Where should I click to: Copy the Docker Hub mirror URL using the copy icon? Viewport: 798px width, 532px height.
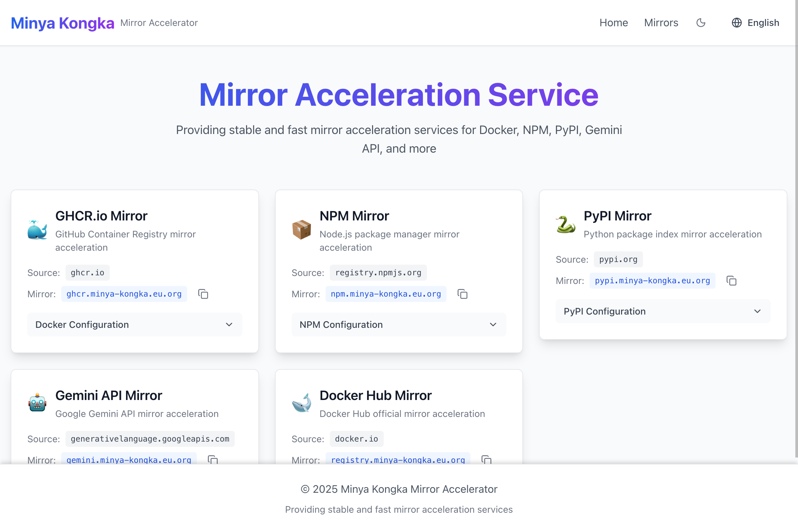pos(486,460)
